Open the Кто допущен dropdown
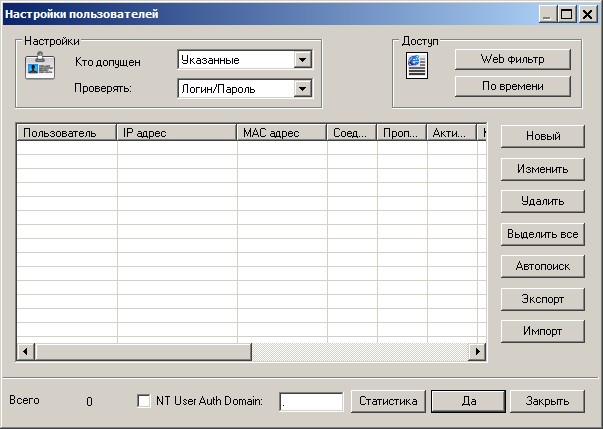 click(x=303, y=60)
